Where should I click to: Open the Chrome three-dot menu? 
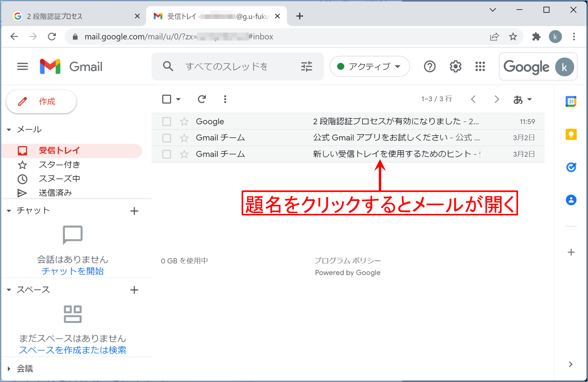point(574,37)
